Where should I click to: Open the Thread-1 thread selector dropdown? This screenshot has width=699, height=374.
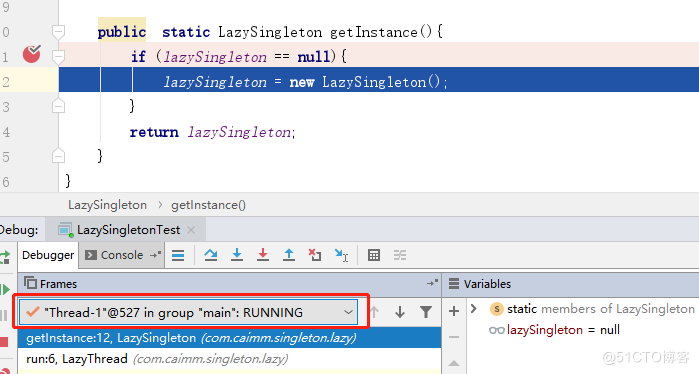pos(188,312)
